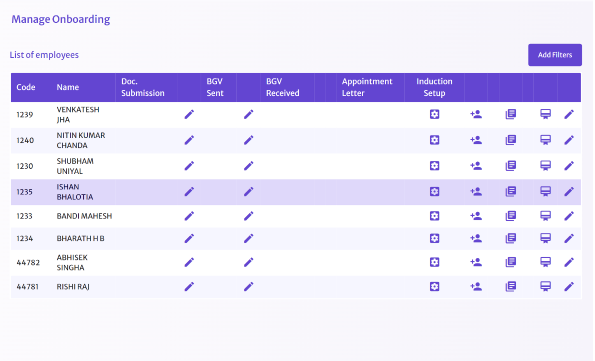Open induction setup gear for Nitin Kumar Chanda
This screenshot has width=595, height=361.
[434, 140]
